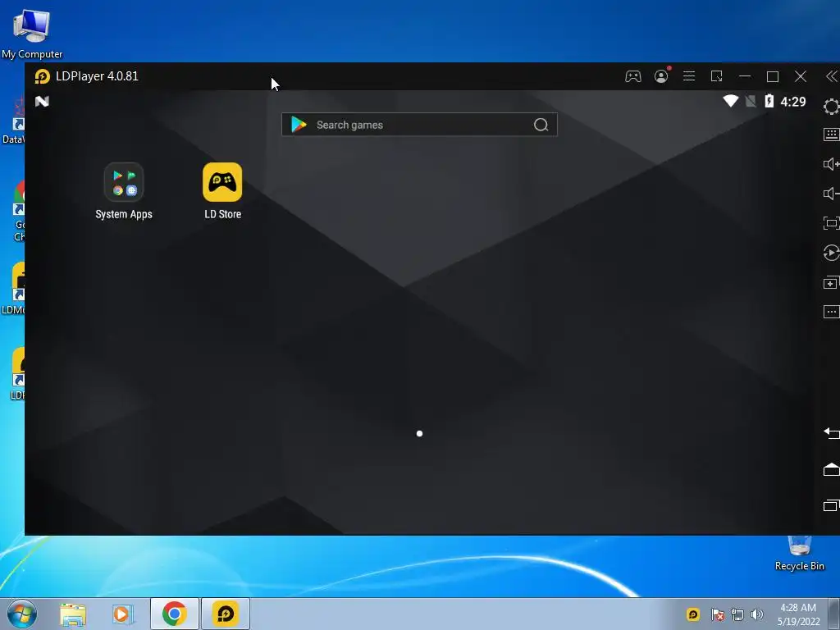This screenshot has width=840, height=630.
Task: Click the Android home button
Action: tap(832, 469)
